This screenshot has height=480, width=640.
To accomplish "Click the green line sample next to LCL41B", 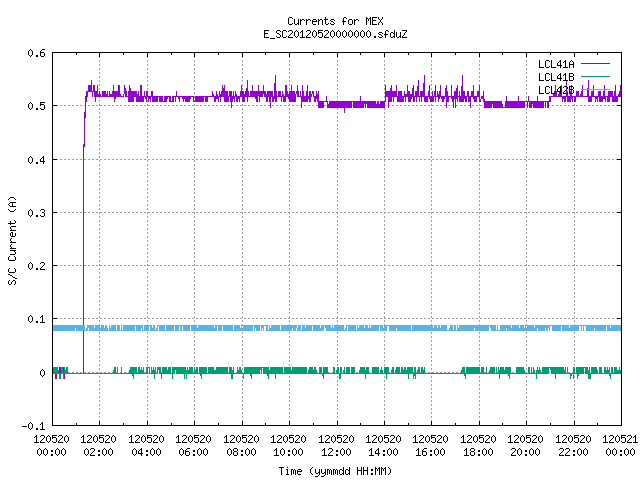I will (595, 77).
